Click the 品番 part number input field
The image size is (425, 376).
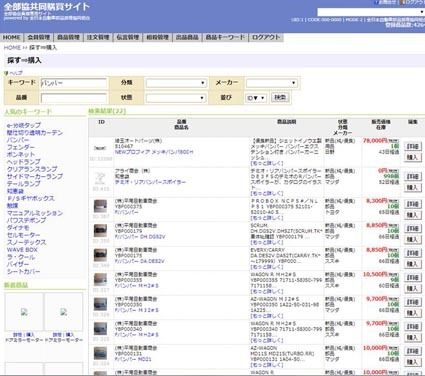(x=74, y=98)
